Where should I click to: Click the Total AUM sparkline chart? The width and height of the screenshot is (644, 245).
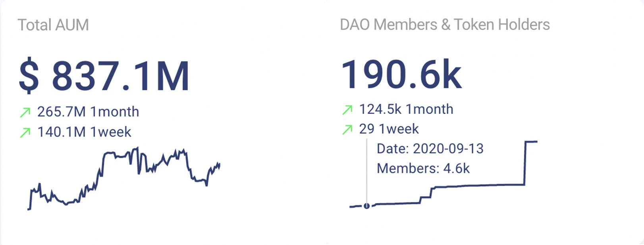pos(123,178)
